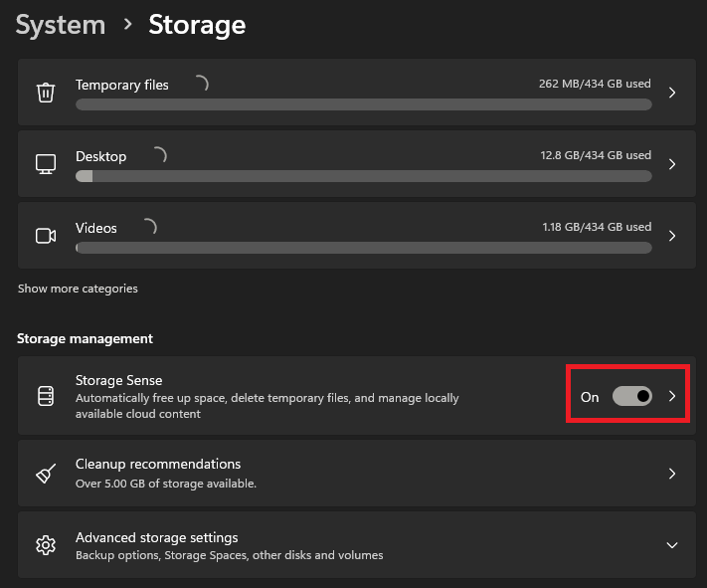Image resolution: width=707 pixels, height=588 pixels.
Task: Click the Storage Sense description text
Action: click(x=266, y=406)
